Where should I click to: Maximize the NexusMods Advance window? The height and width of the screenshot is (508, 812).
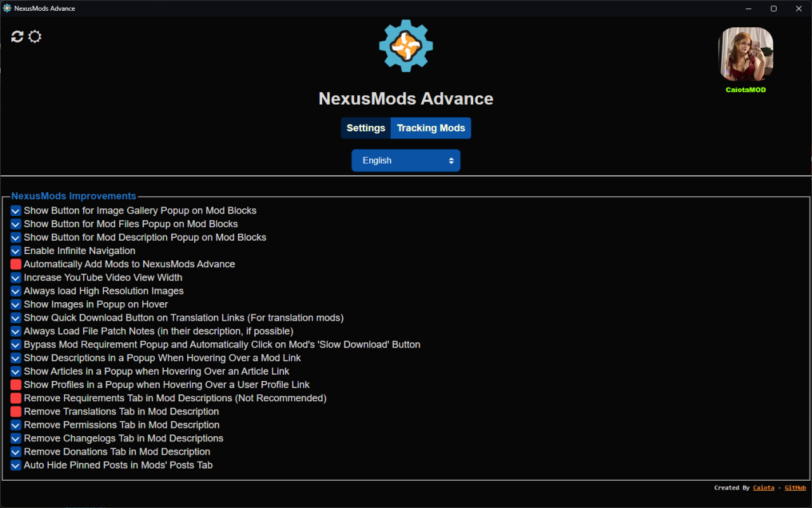774,8
